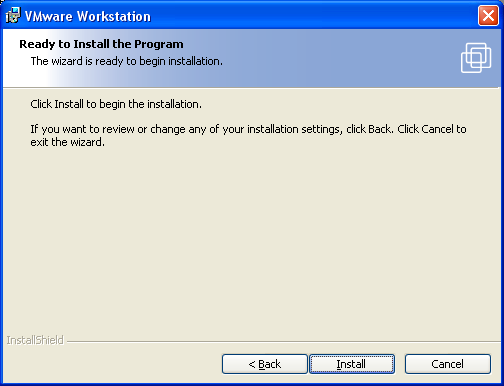Click the paragraph about reviewing installation settings

tap(248, 135)
